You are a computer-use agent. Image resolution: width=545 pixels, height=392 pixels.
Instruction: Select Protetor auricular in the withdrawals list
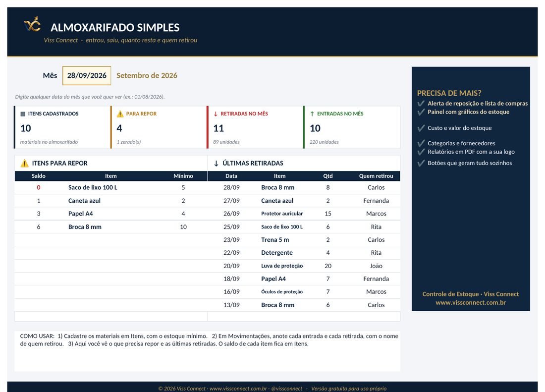click(x=282, y=214)
